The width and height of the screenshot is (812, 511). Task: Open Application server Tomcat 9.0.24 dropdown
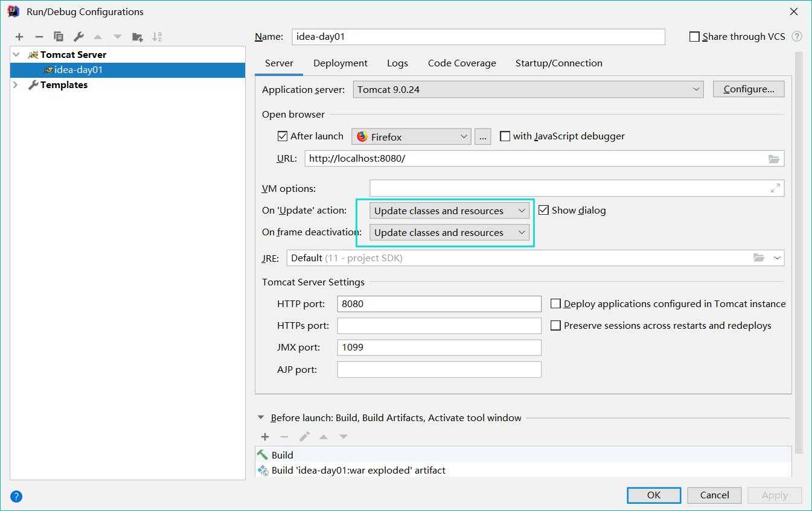(528, 89)
